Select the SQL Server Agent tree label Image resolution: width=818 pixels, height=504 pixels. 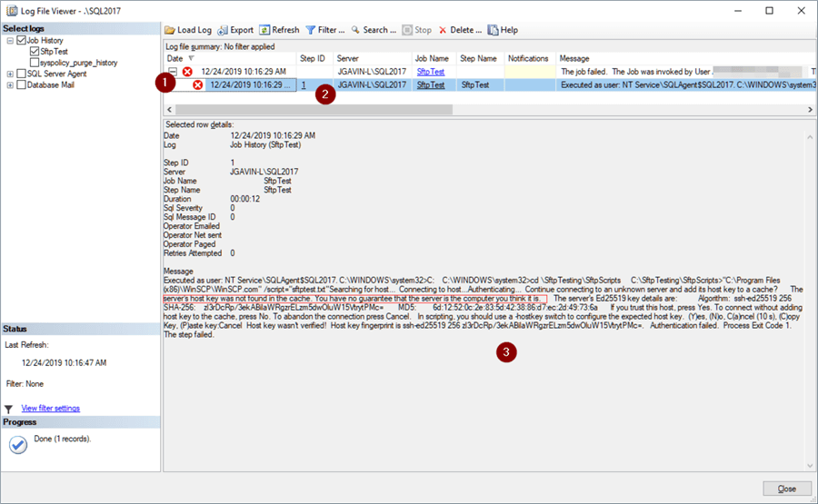pyautogui.click(x=57, y=74)
